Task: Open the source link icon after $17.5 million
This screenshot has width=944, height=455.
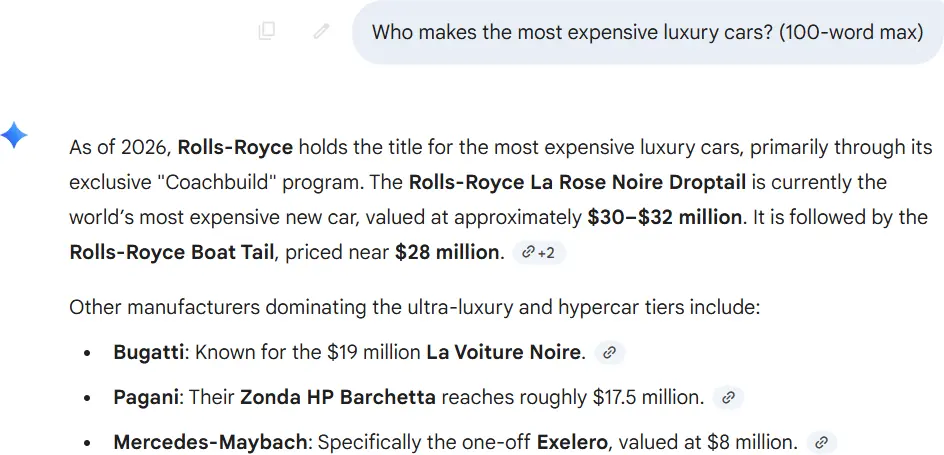Action: pos(729,397)
